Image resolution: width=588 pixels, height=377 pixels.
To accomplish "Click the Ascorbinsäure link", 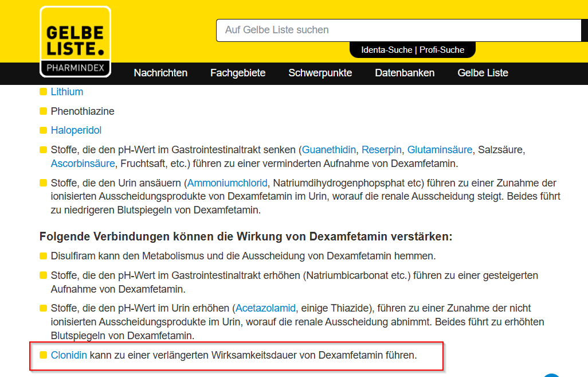I will [x=83, y=164].
